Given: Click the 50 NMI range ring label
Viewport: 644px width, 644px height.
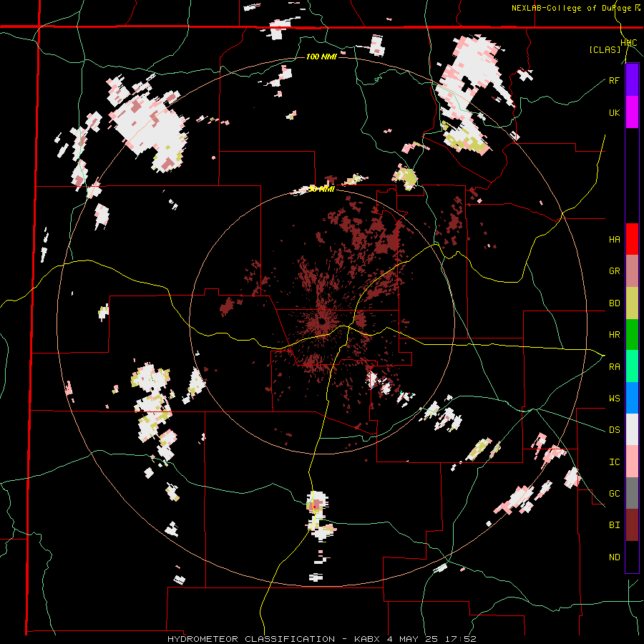Looking at the screenshot, I should pos(321,190).
